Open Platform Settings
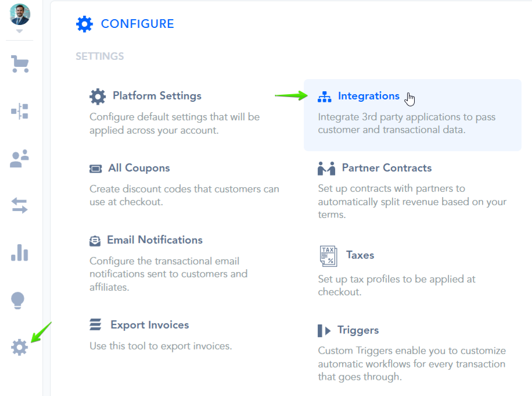The width and height of the screenshot is (532, 396). (157, 96)
